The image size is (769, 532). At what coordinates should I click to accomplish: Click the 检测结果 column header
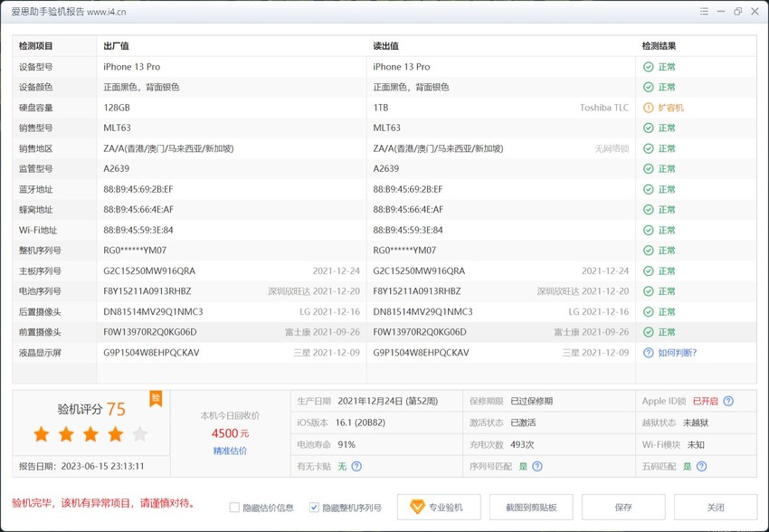click(x=660, y=46)
